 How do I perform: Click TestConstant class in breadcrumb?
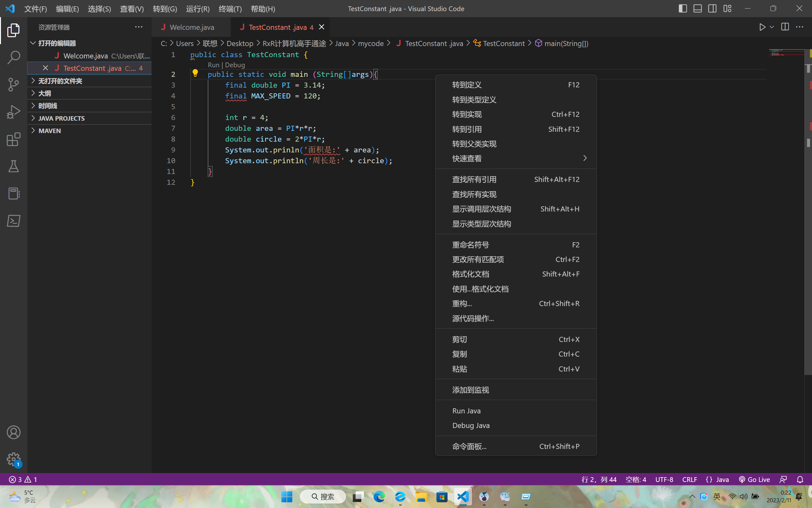(499, 43)
